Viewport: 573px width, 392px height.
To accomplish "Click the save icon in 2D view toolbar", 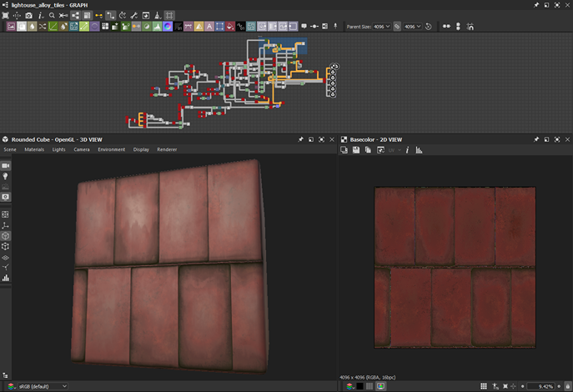I will (356, 150).
